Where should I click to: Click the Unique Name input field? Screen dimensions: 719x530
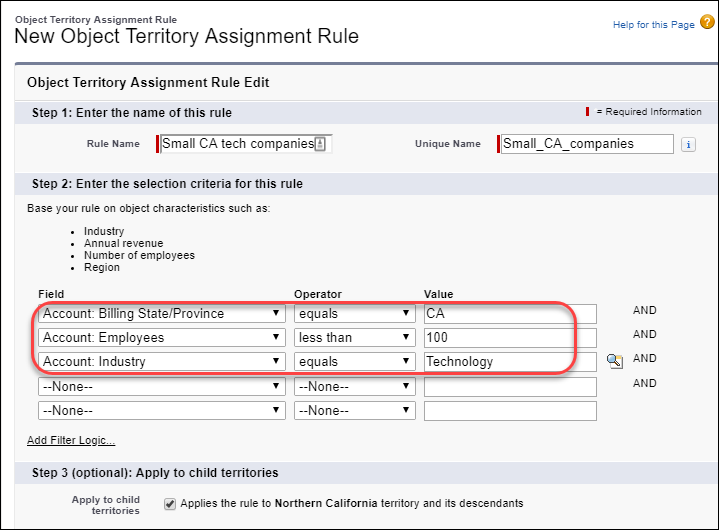coord(587,144)
